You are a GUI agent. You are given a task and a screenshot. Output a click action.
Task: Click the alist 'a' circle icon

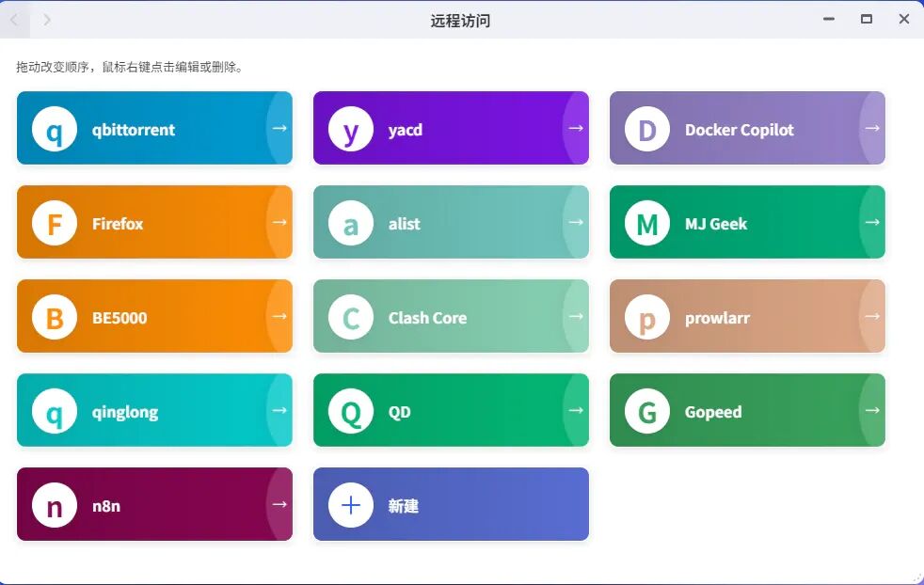coord(351,223)
